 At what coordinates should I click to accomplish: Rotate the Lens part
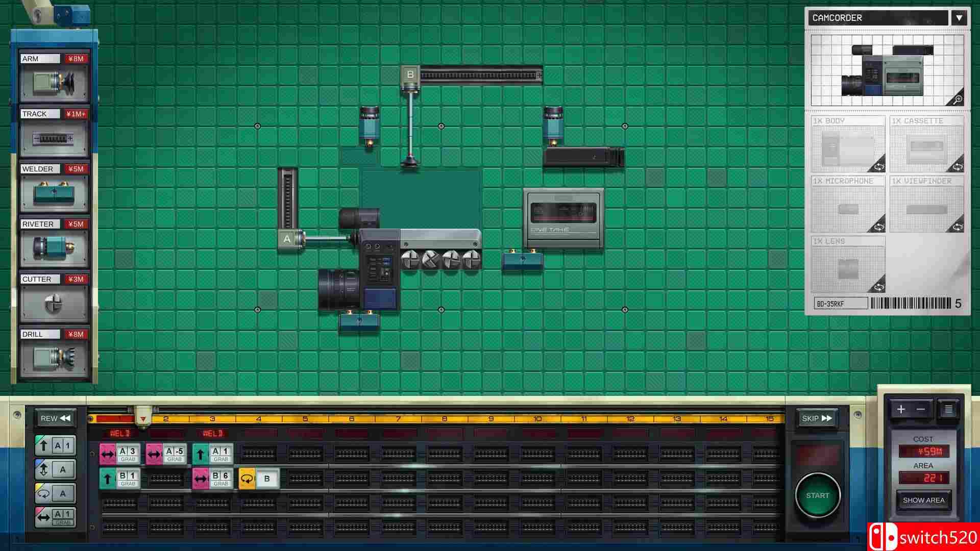point(878,287)
